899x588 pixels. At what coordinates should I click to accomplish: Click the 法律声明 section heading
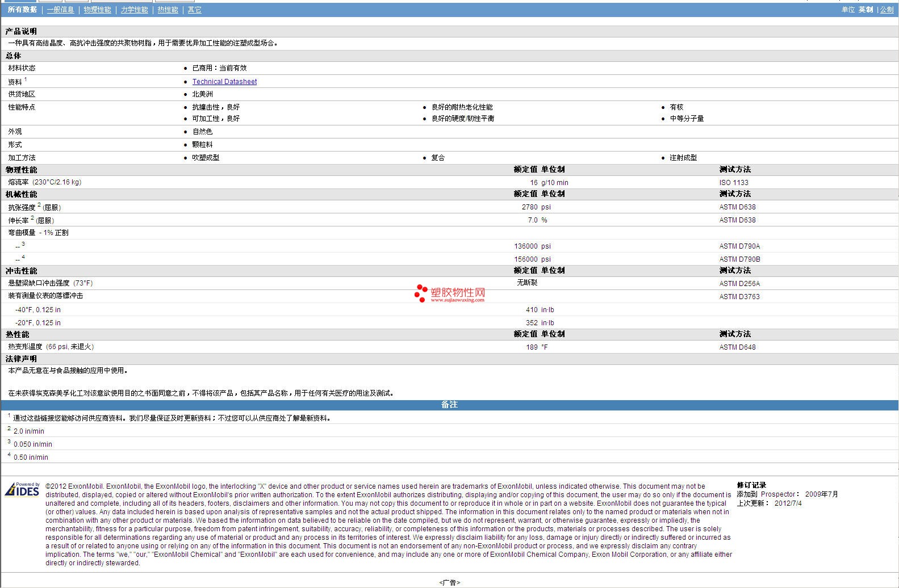coord(21,359)
